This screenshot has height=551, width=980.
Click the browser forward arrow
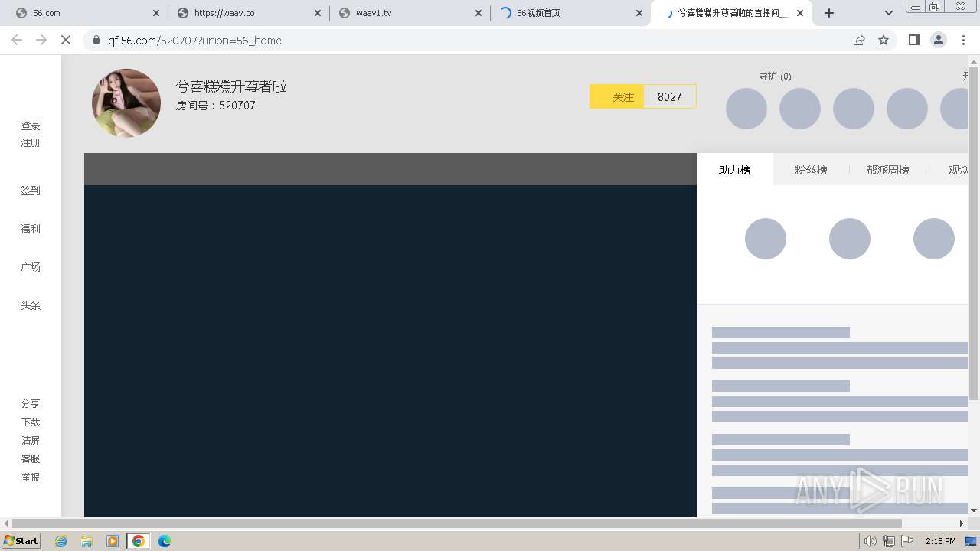click(41, 40)
